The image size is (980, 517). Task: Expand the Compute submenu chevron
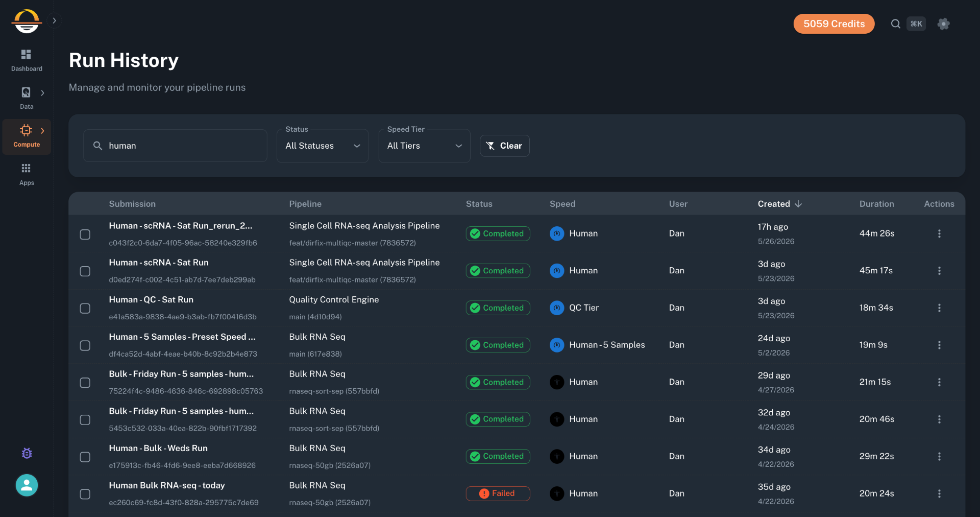coord(43,131)
